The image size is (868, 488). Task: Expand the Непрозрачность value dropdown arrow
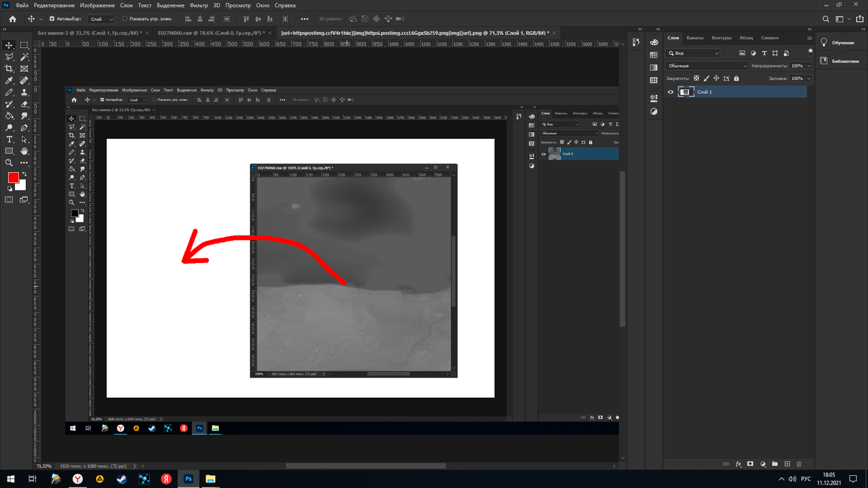(x=809, y=66)
